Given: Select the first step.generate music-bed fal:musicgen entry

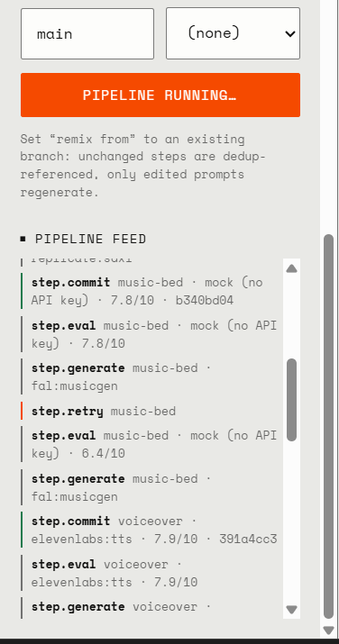Looking at the screenshot, I should click(150, 376).
